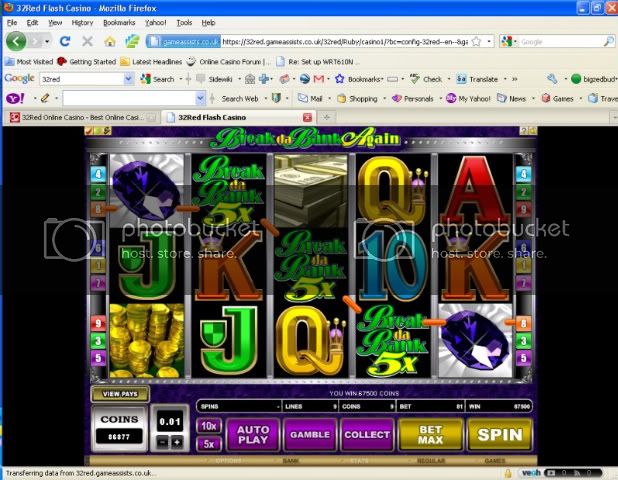Image resolution: width=618 pixels, height=480 pixels.
Task: Click the URL address field
Action: point(345,41)
